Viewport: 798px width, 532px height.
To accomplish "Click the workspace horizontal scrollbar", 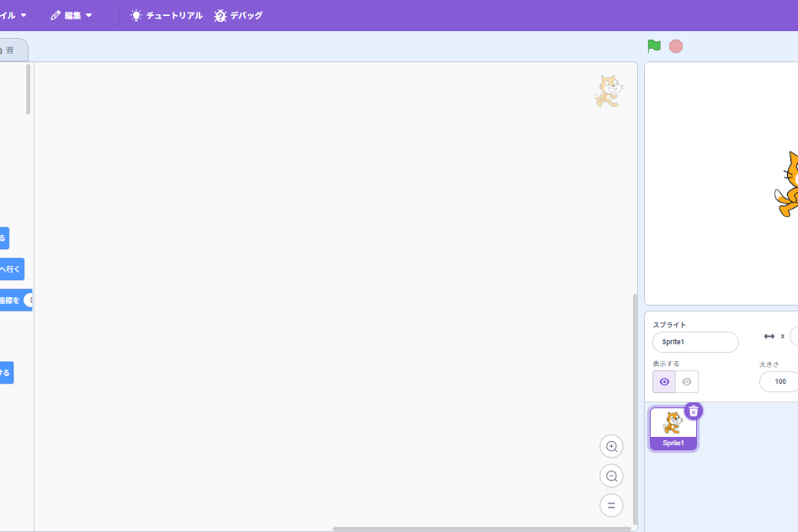I will coord(481,529).
